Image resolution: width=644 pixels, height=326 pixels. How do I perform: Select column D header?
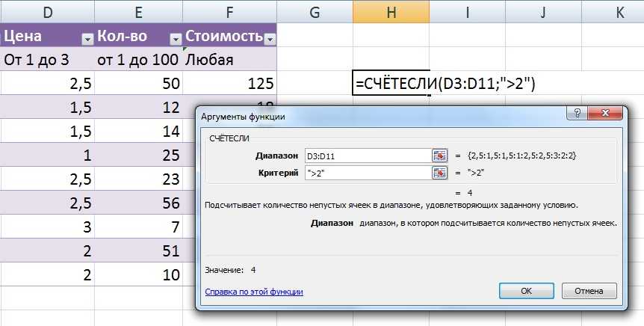pyautogui.click(x=47, y=12)
